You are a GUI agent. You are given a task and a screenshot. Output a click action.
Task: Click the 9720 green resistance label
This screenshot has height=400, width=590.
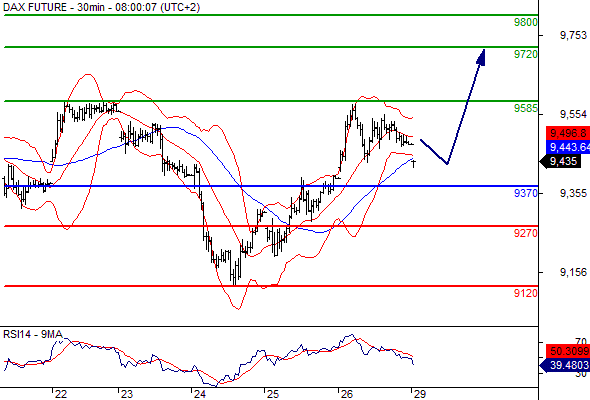pyautogui.click(x=526, y=54)
